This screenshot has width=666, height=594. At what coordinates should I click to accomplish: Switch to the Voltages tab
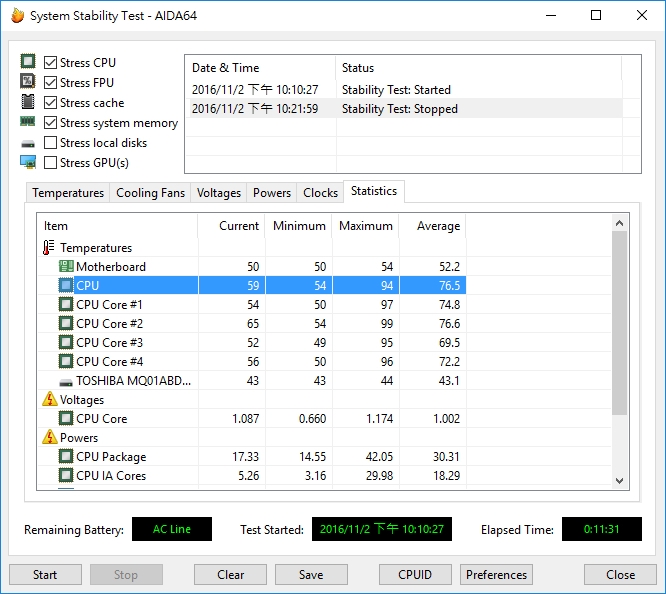click(219, 193)
